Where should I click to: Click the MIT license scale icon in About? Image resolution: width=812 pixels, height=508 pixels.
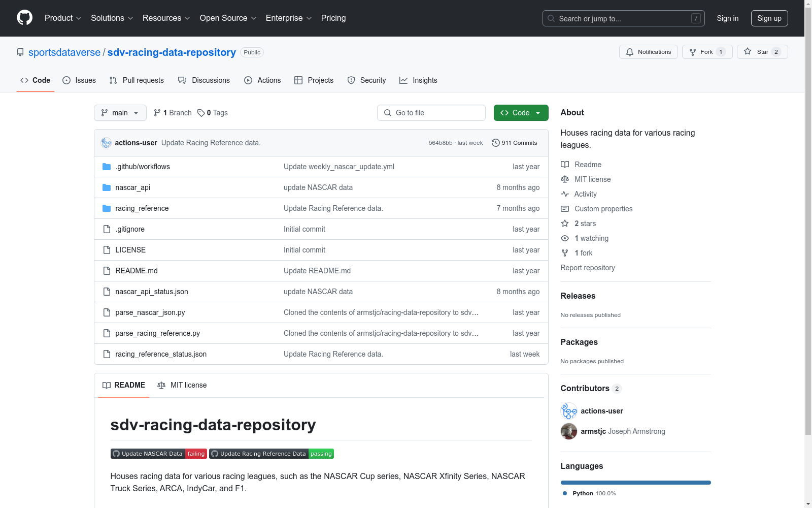click(565, 179)
